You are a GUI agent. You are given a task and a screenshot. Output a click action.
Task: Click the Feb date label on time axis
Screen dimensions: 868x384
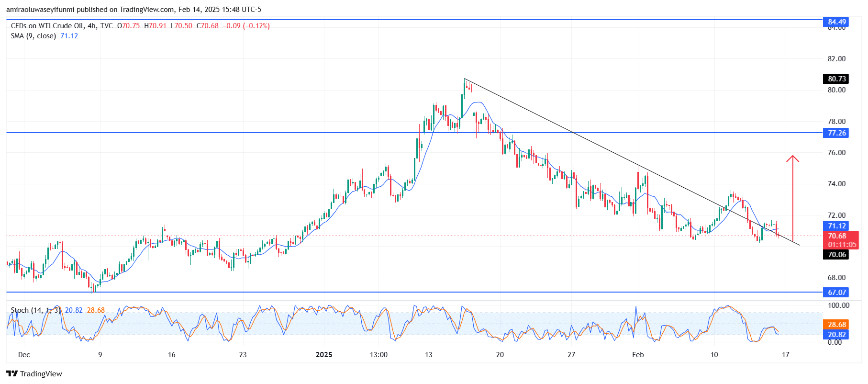(x=638, y=355)
